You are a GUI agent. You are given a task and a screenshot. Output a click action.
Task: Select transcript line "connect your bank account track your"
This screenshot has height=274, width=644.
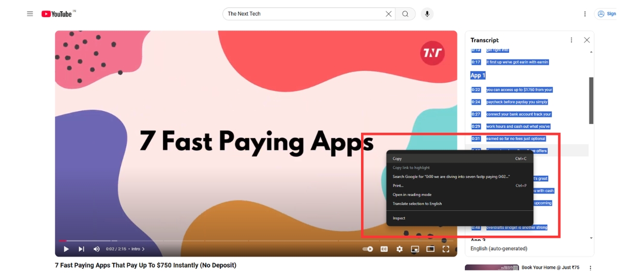click(519, 114)
